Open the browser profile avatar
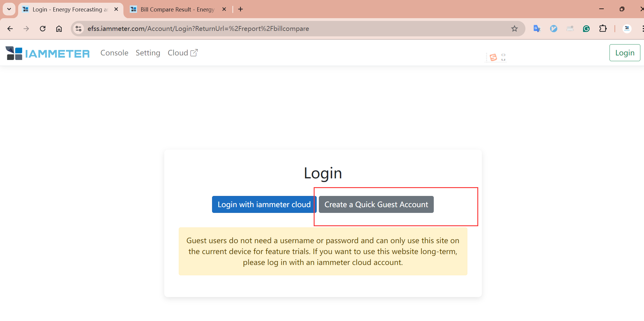This screenshot has height=321, width=644. (x=627, y=28)
